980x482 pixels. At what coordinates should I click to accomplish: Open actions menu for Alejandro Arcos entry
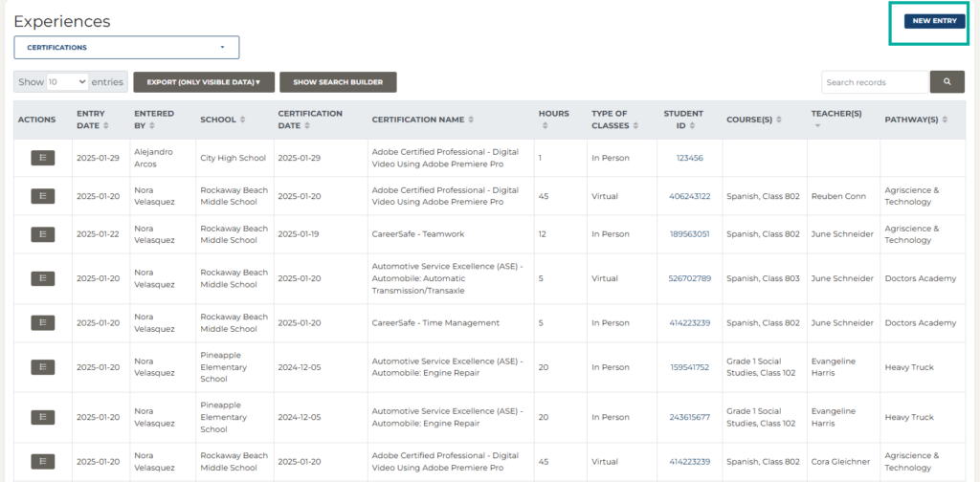(x=42, y=158)
